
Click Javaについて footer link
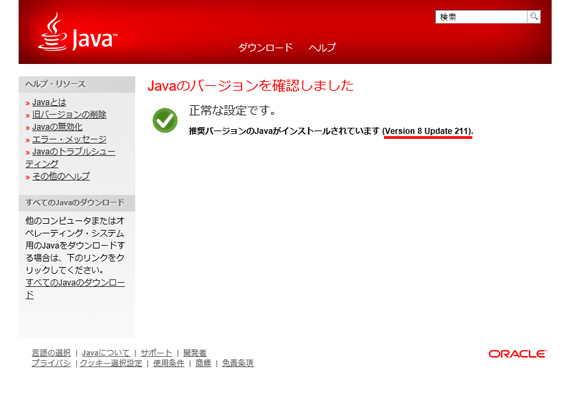point(105,353)
